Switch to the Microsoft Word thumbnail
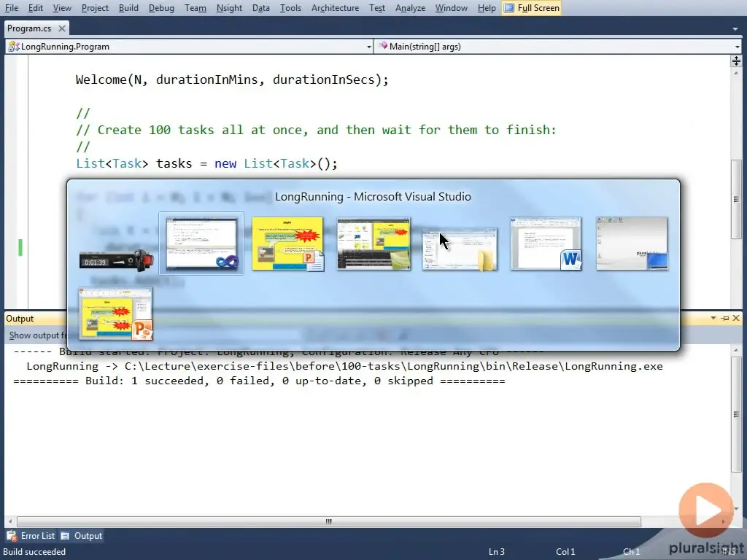Screen dimensions: 747x560 (x=546, y=244)
